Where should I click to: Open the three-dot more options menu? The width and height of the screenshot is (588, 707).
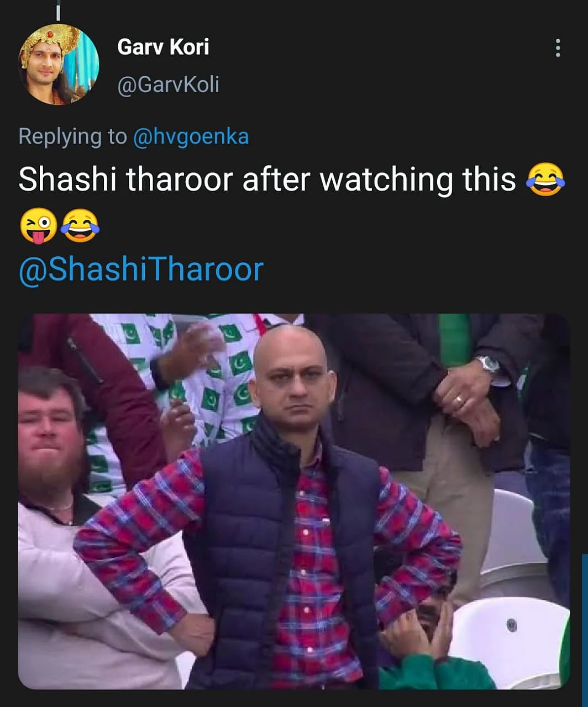[558, 48]
